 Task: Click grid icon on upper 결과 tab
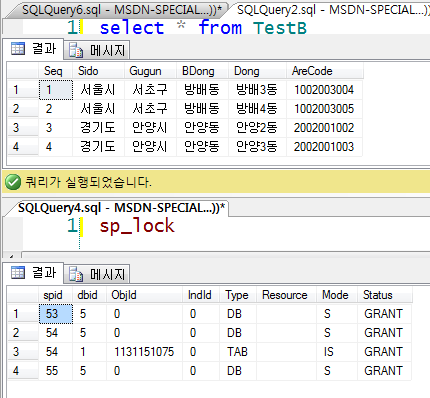tap(18, 49)
